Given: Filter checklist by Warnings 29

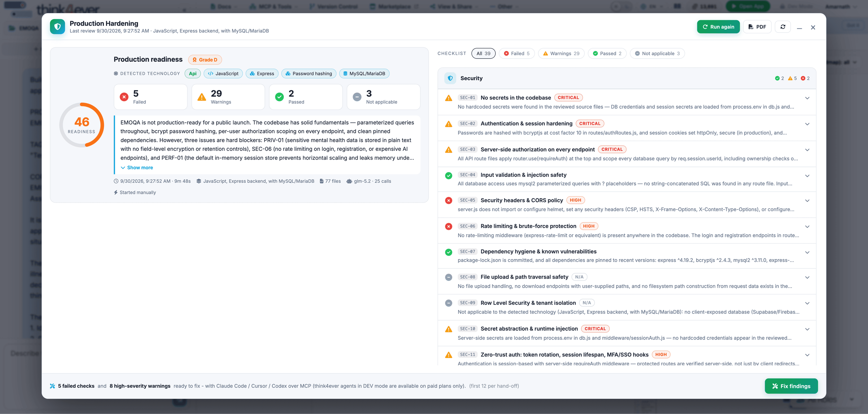Looking at the screenshot, I should 561,53.
